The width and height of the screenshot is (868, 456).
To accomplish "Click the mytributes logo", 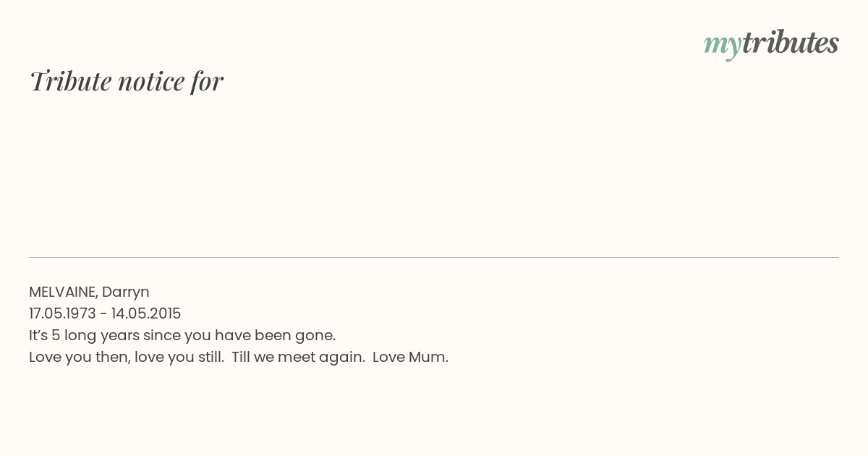I will point(771,43).
